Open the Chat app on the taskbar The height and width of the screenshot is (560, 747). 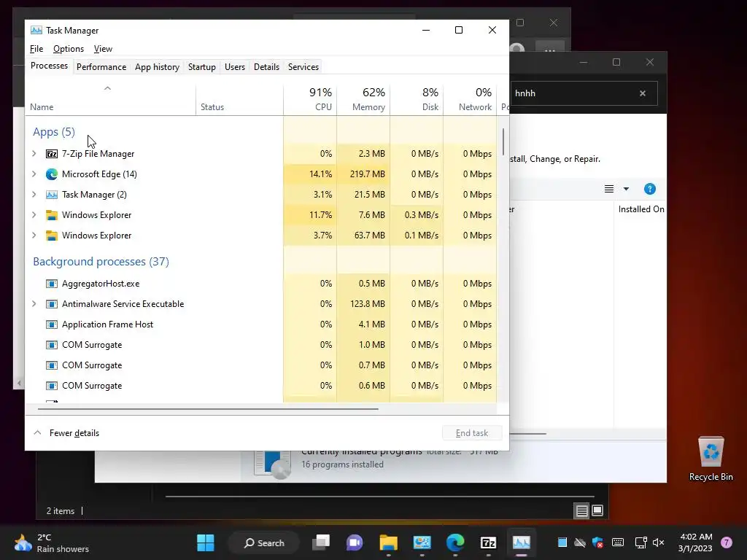click(x=355, y=542)
